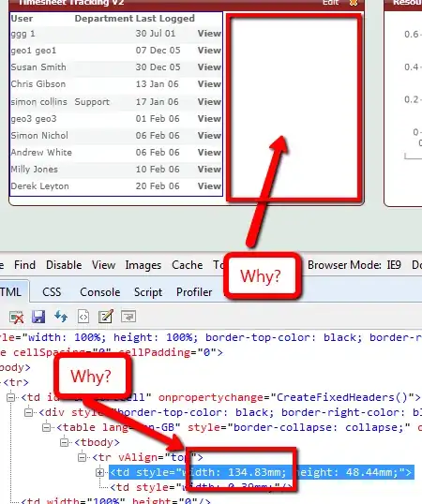Collapse the td onpropertychange node
Viewport: 422px width, 504px height.
pyautogui.click(x=11, y=397)
